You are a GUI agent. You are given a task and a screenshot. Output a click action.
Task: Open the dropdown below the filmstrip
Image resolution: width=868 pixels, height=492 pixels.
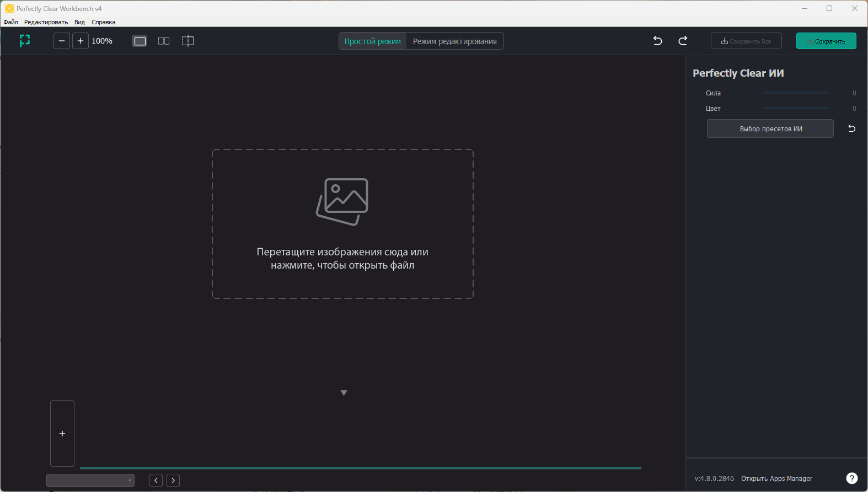click(90, 480)
